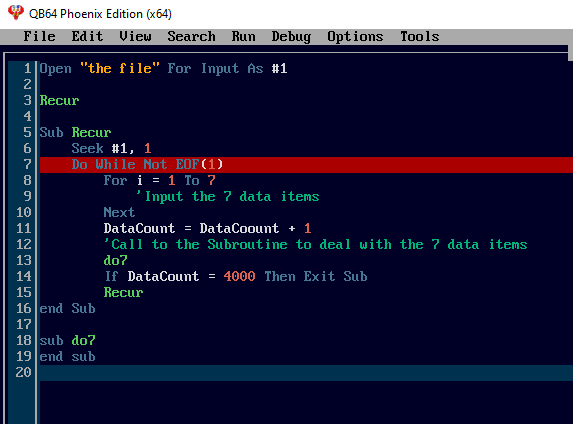Viewport: 573px width, 424px height.
Task: Place cursor on highlighted Do While line
Action: [x=306, y=164]
